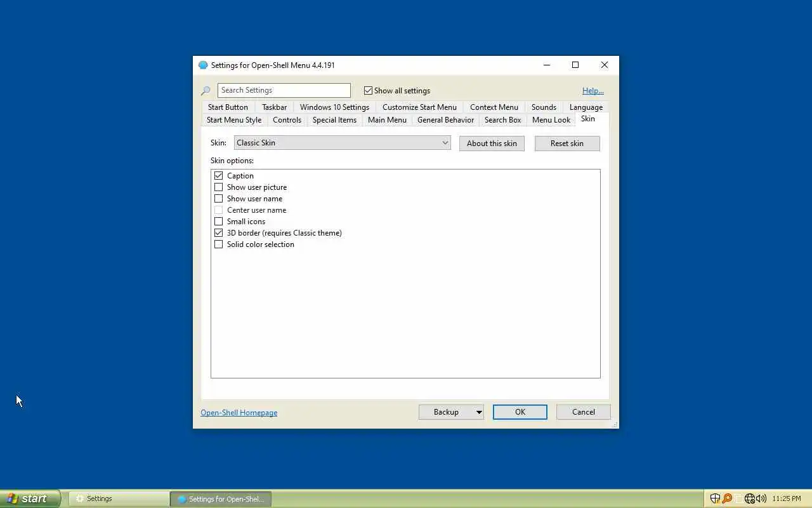The image size is (812, 508).
Task: Go to the Main Menu tab
Action: point(387,119)
